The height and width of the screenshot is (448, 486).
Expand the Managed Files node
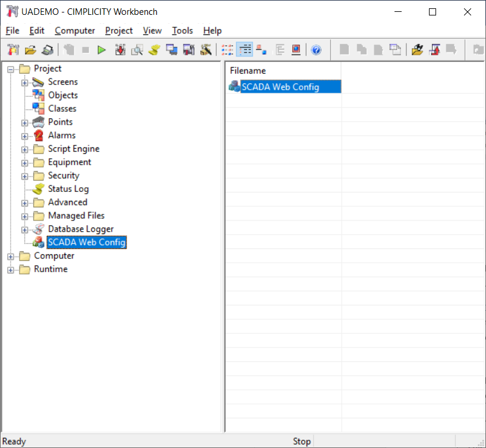click(x=24, y=216)
